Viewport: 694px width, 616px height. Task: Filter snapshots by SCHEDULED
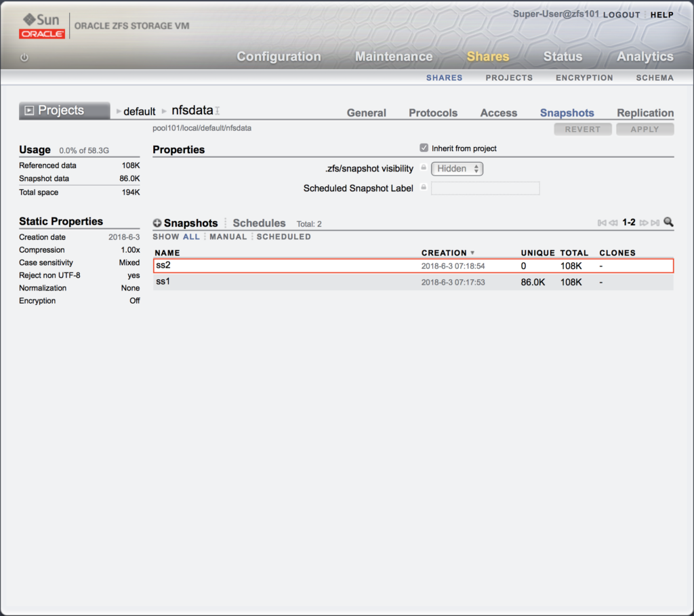click(x=284, y=237)
